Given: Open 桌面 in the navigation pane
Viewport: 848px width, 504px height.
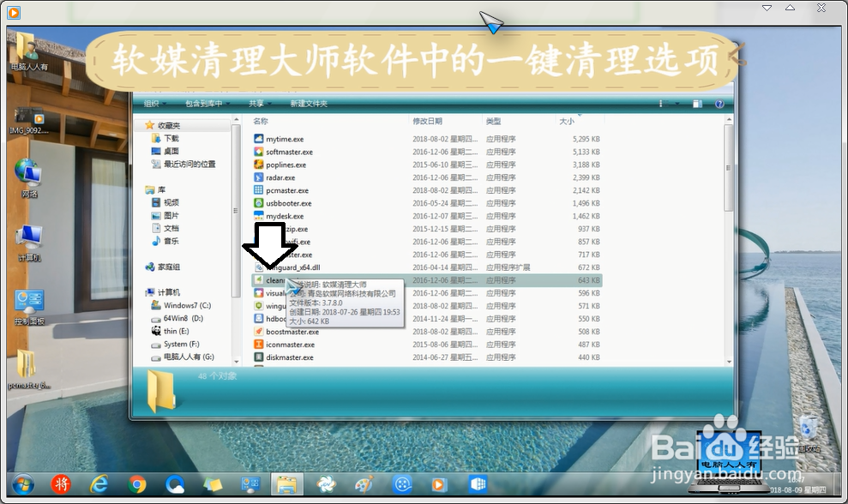Looking at the screenshot, I should 171,152.
